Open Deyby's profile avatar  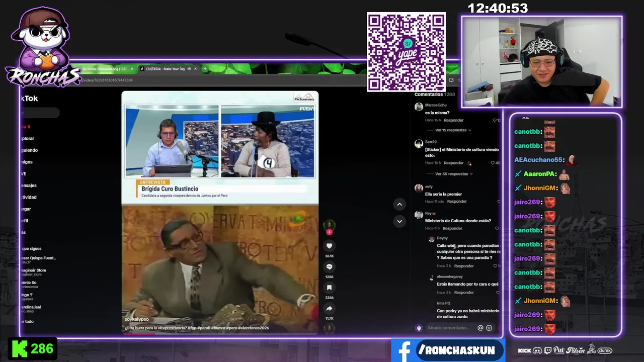(431, 239)
